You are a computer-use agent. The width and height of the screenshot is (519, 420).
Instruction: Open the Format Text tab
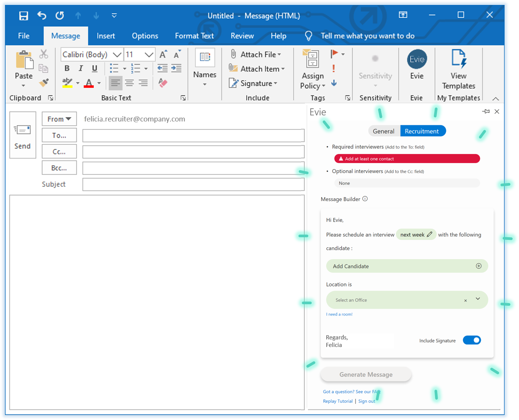click(x=194, y=36)
